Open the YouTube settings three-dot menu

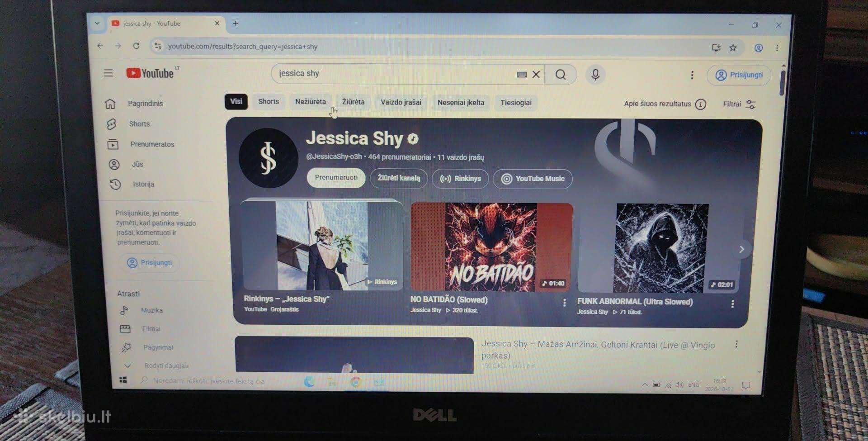coord(692,75)
